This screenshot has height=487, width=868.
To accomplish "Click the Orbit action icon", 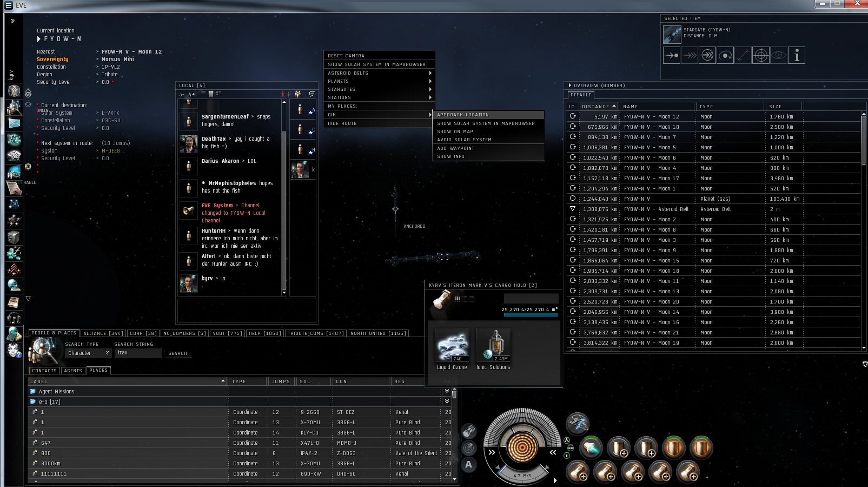I will (x=725, y=55).
